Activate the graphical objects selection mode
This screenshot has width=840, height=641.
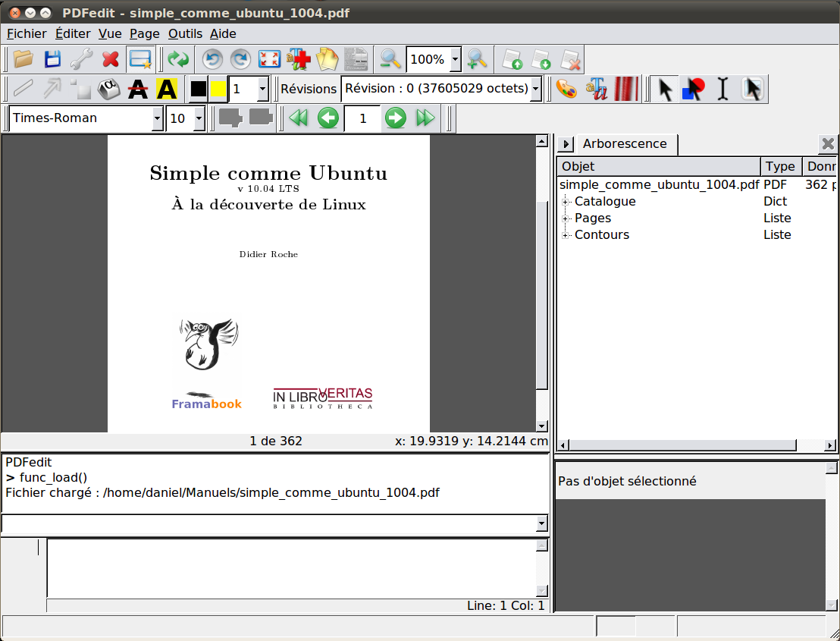coord(693,89)
